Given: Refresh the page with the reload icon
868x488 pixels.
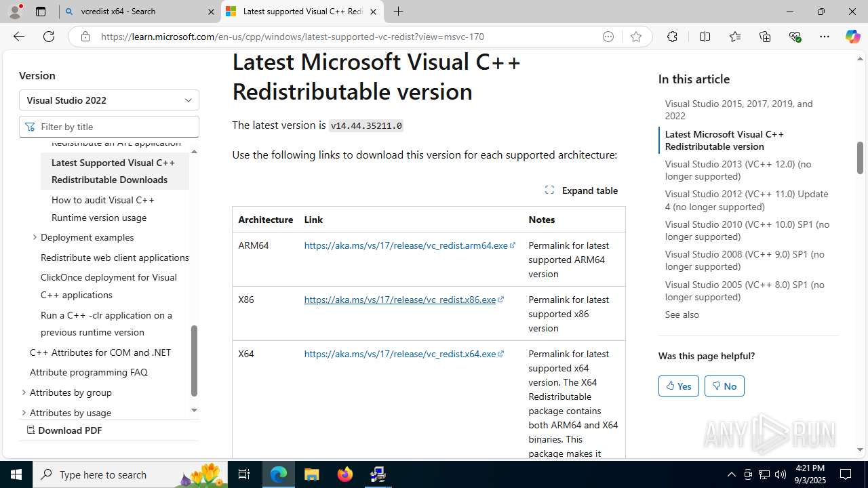Looking at the screenshot, I should pyautogui.click(x=49, y=37).
